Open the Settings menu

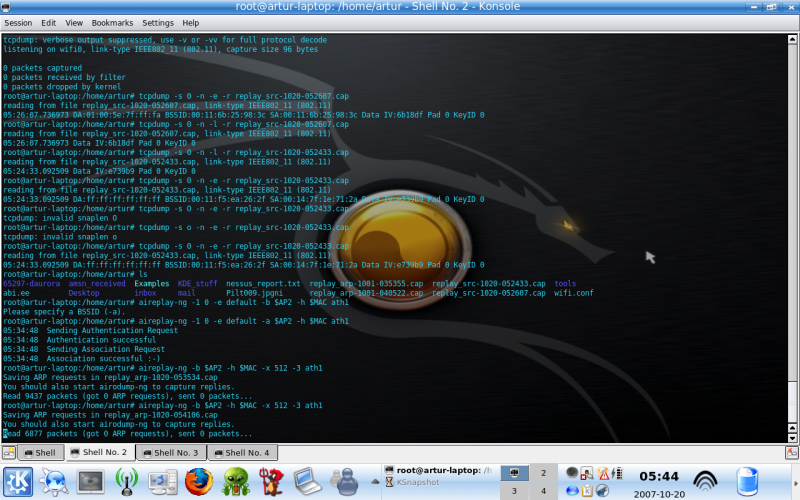tap(158, 23)
